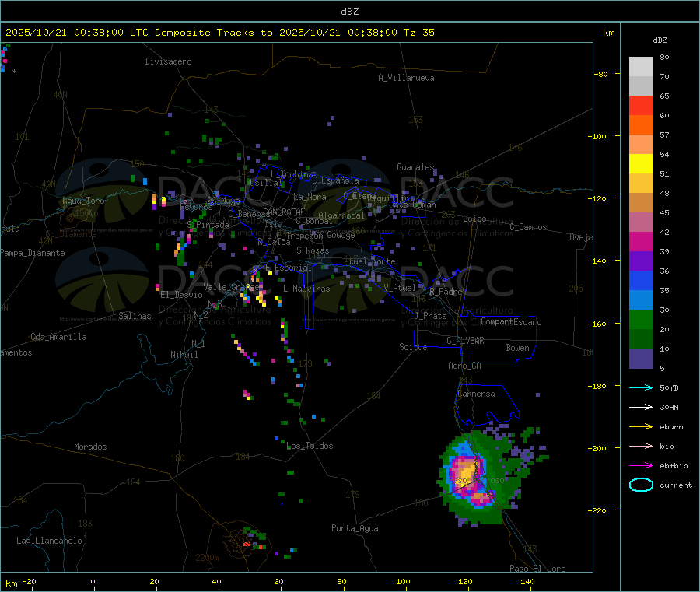Viewport: 700px width, 592px height.
Task: Select the green 30 dBZ legend swatch
Action: click(x=641, y=319)
